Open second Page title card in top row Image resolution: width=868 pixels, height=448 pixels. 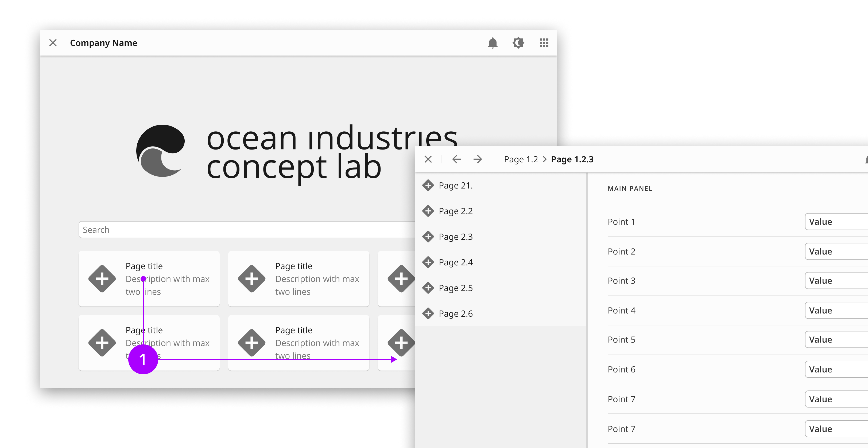(299, 279)
